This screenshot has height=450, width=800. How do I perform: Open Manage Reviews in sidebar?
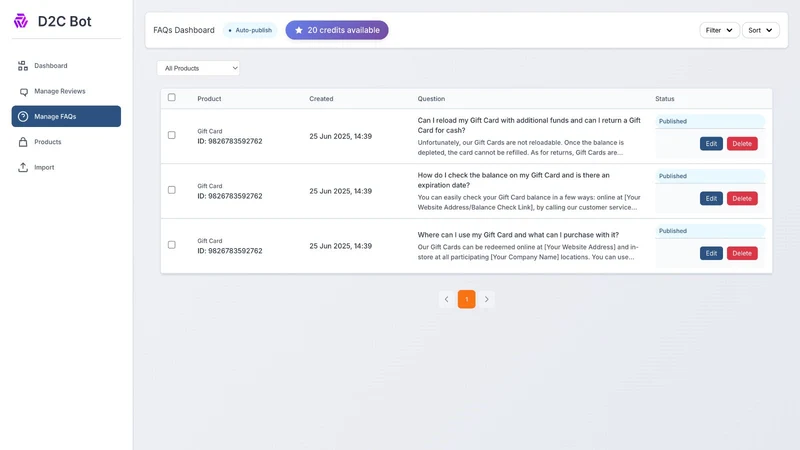tap(66, 91)
